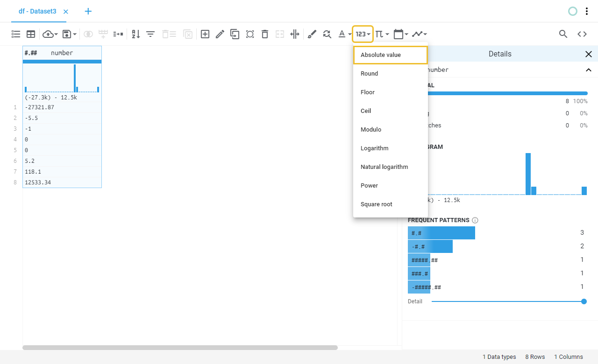Click the keep columns icon
The image size is (598, 364).
[250, 34]
